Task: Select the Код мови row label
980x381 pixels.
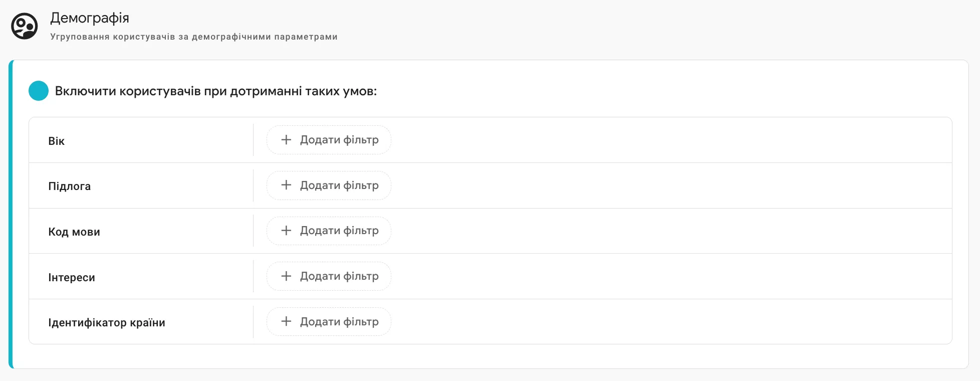Action: click(74, 232)
